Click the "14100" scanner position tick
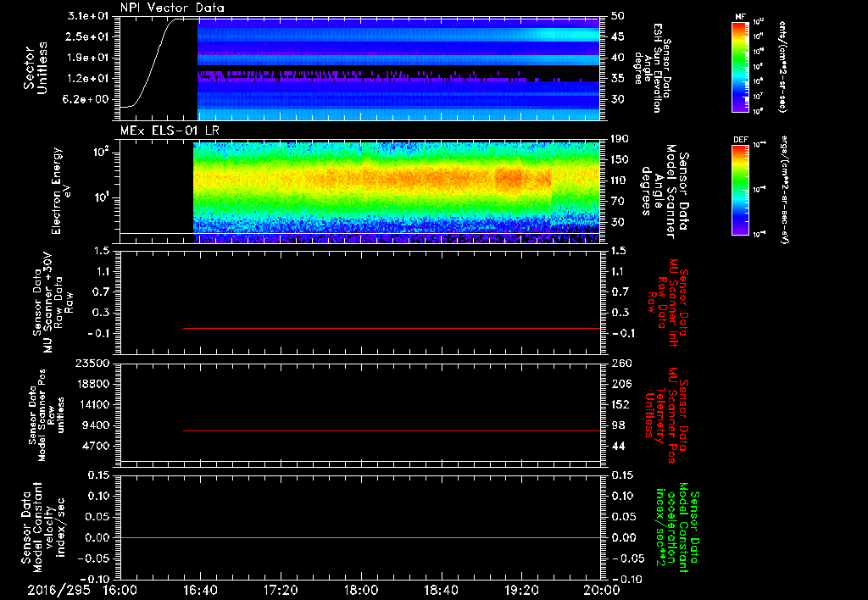The image size is (868, 600). (x=92, y=404)
